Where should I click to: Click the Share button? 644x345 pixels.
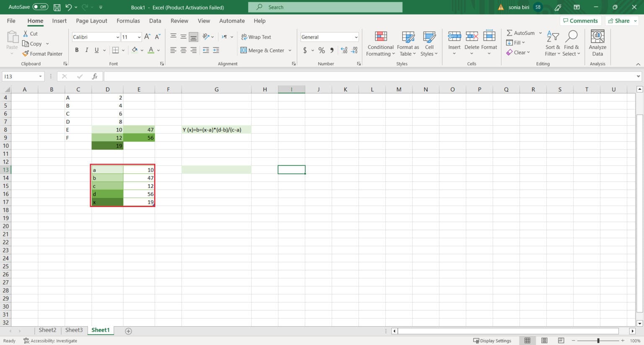621,21
